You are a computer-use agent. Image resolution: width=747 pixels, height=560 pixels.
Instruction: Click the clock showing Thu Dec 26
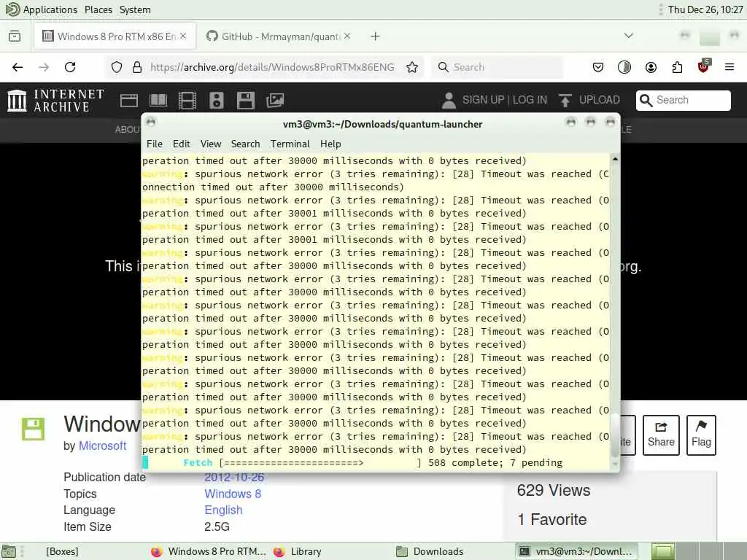(705, 9)
